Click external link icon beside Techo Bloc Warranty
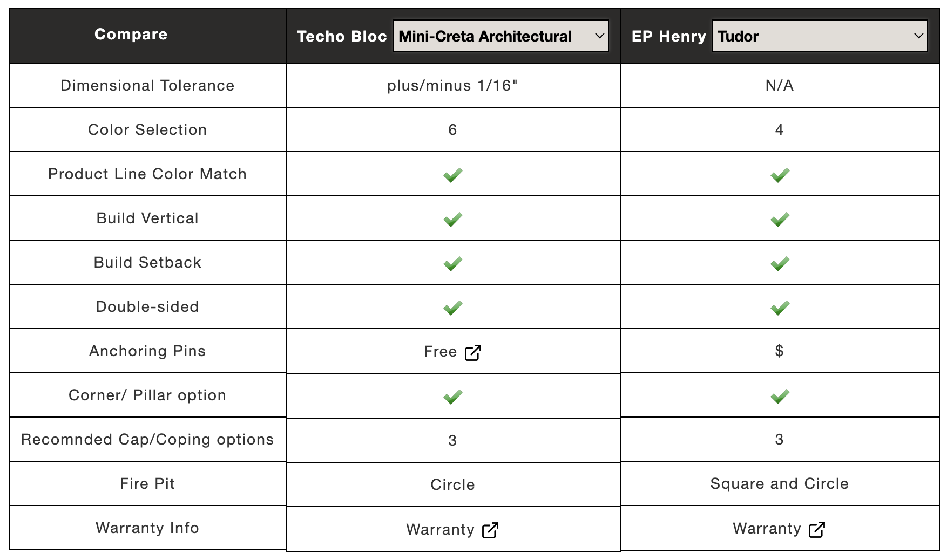This screenshot has width=947, height=560. (490, 530)
